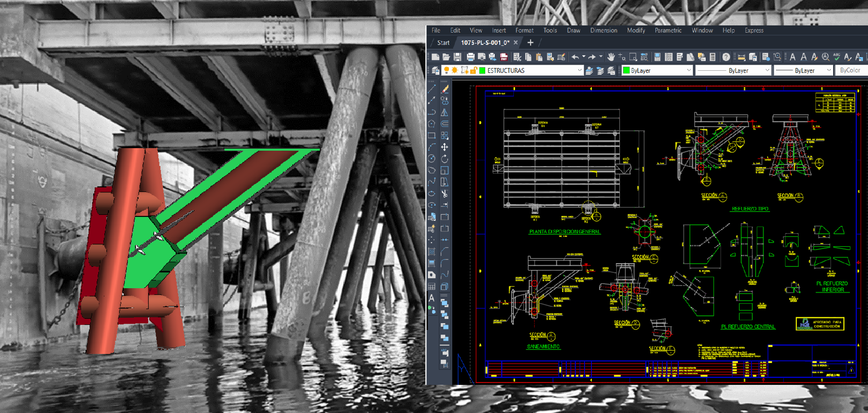This screenshot has width=868, height=413.
Task: Toggle layer on/off lightbulb icon
Action: pyautogui.click(x=446, y=70)
